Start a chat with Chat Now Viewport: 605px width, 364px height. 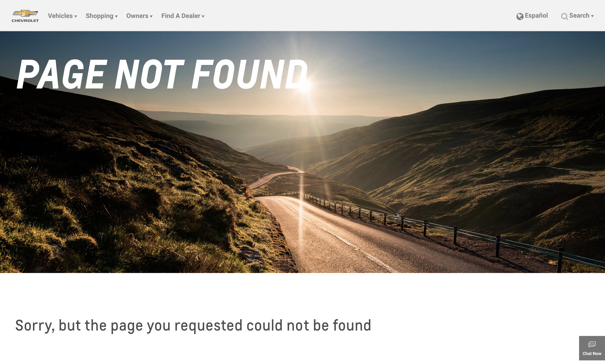click(x=592, y=348)
